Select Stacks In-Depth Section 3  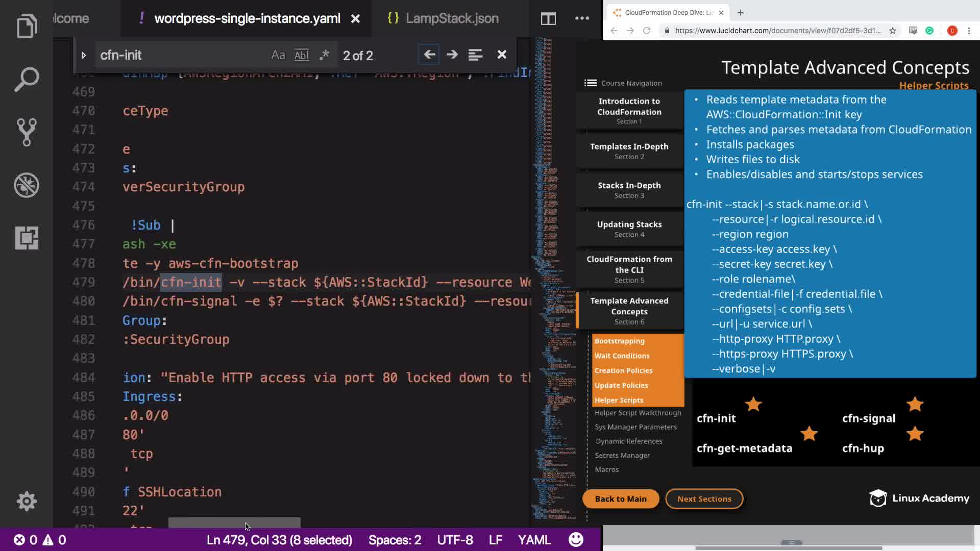629,190
